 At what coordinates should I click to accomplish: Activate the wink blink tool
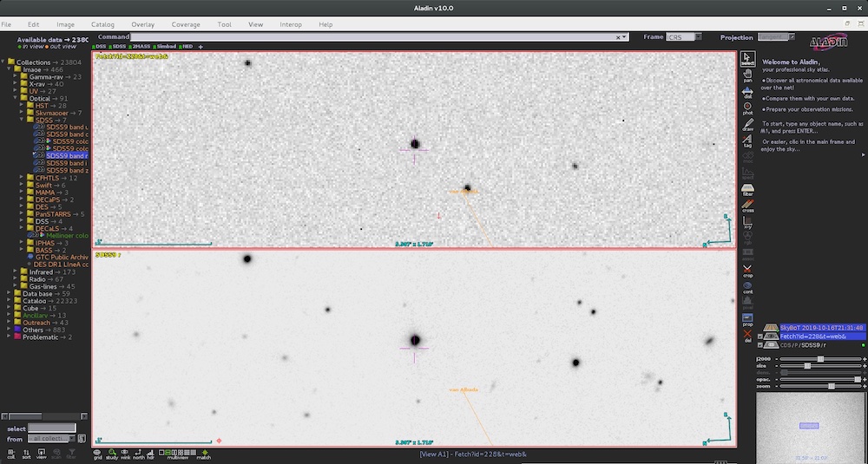click(x=125, y=454)
